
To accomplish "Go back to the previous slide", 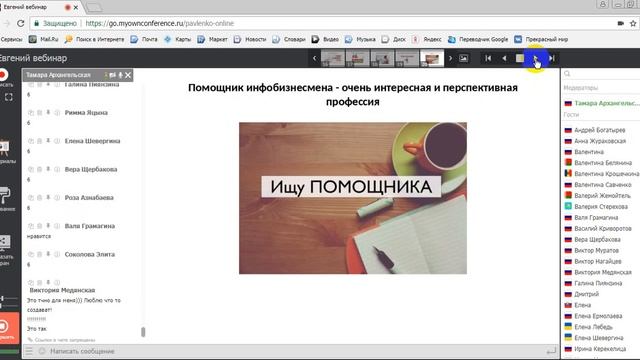I will point(504,58).
